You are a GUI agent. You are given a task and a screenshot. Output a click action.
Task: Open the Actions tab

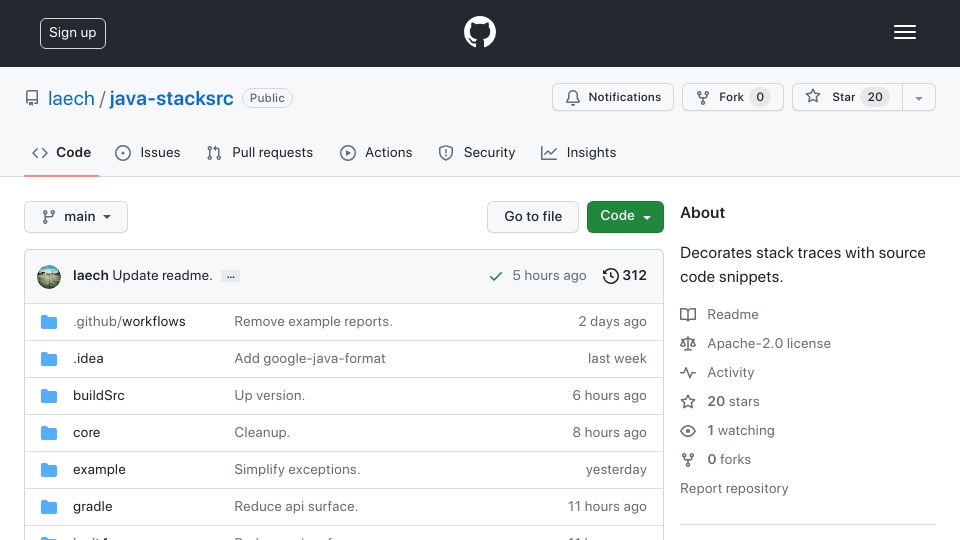pos(376,152)
